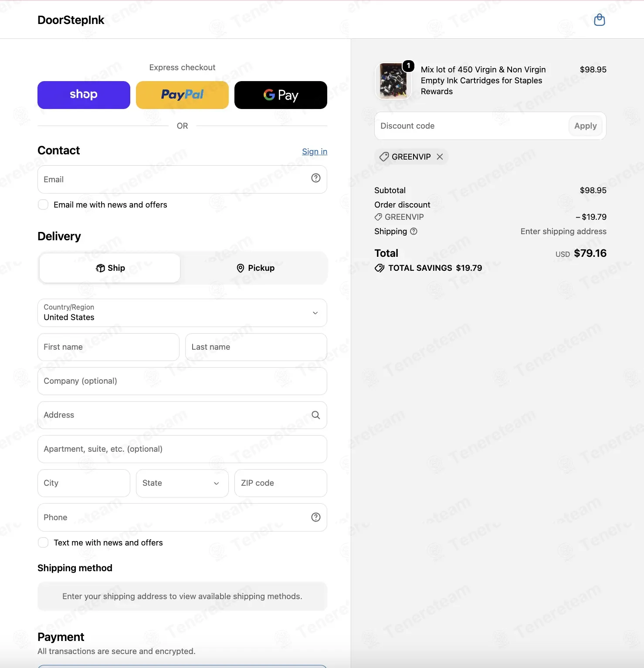Viewport: 644px width, 668px height.
Task: Open the shopping bag cart icon
Action: click(600, 20)
